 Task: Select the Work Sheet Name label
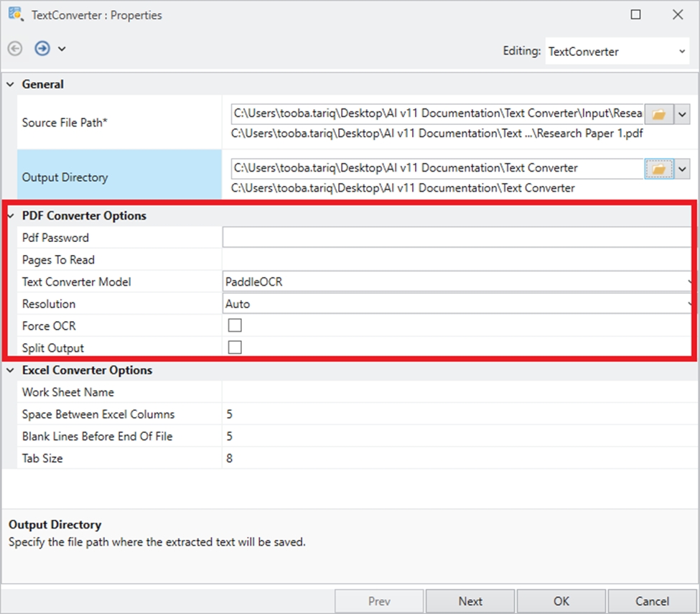click(x=68, y=392)
